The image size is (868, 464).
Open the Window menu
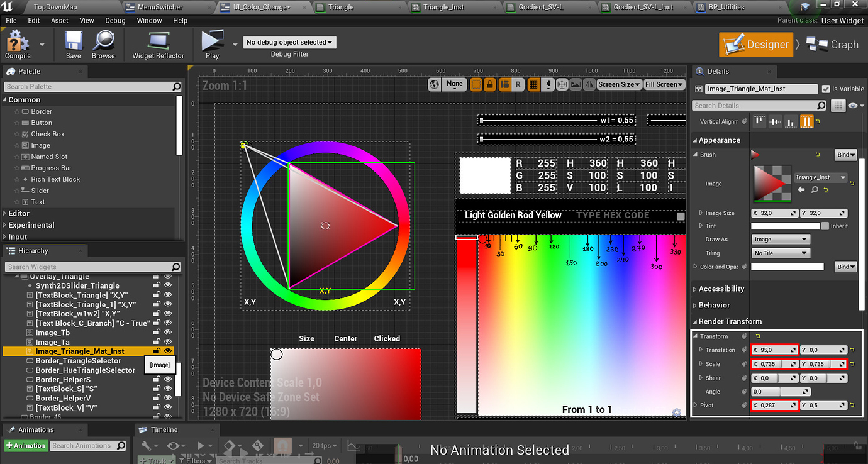click(x=149, y=20)
